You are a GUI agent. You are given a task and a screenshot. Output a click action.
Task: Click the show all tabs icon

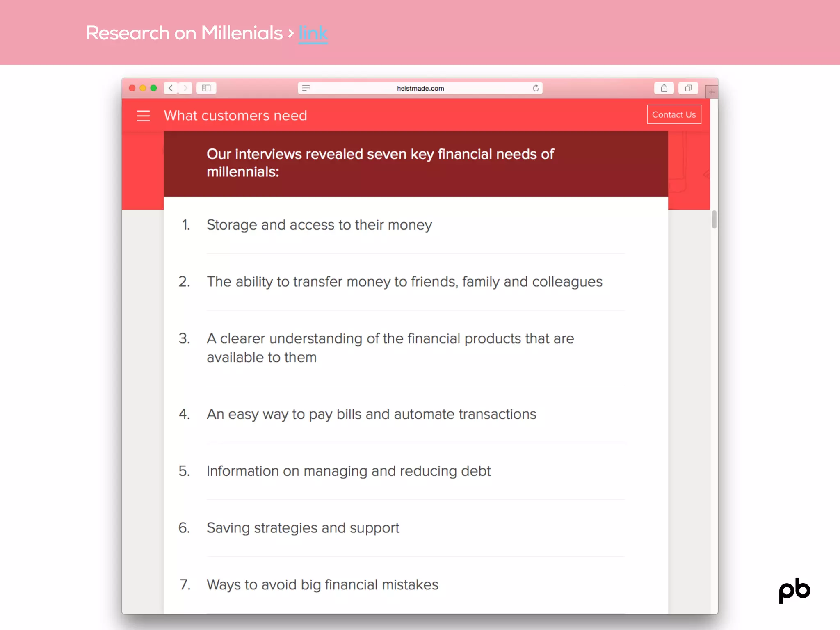point(688,88)
